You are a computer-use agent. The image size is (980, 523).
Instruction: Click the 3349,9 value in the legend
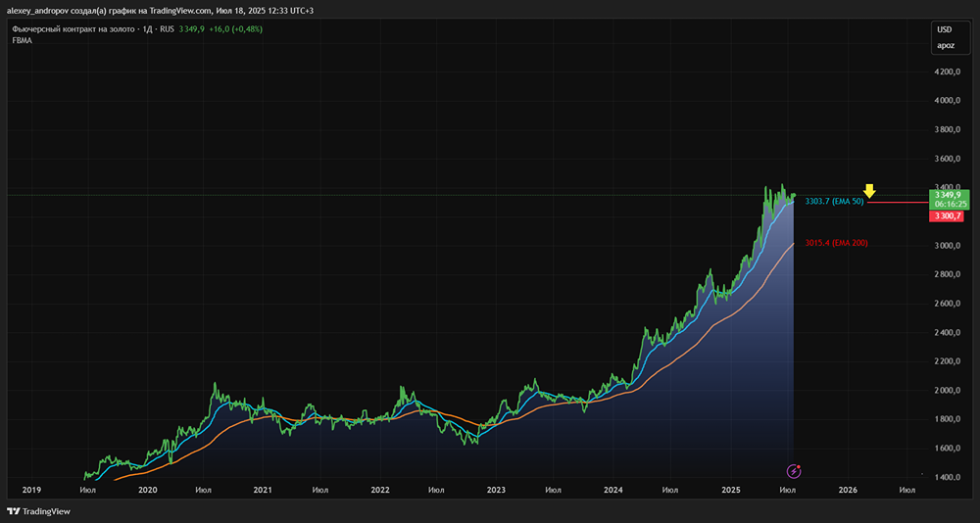192,28
